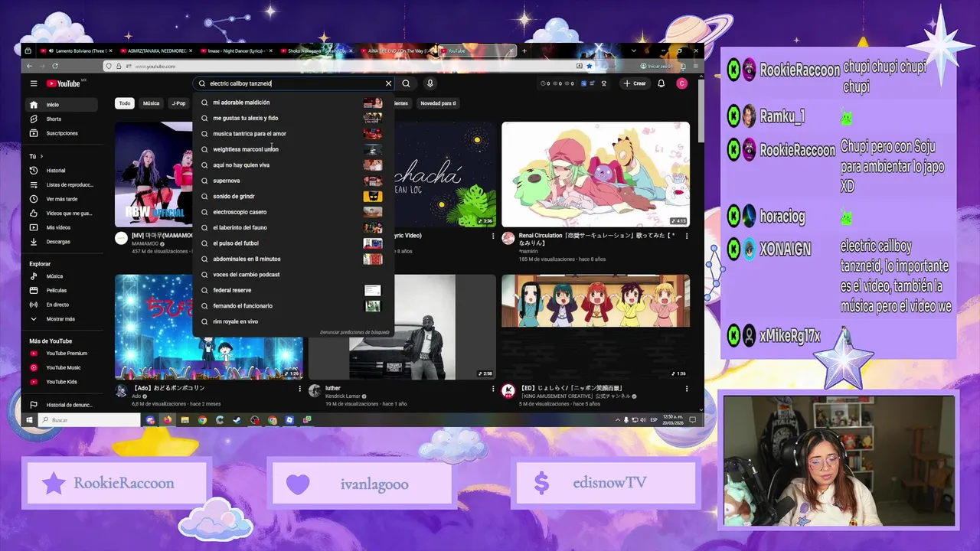This screenshot has width=980, height=551.
Task: Open Música under Explorar
Action: (x=61, y=276)
